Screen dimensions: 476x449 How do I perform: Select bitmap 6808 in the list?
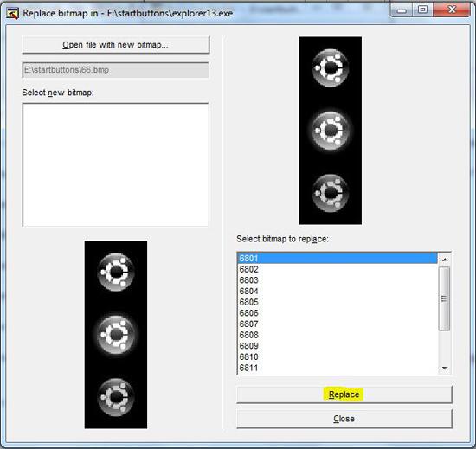(x=337, y=335)
